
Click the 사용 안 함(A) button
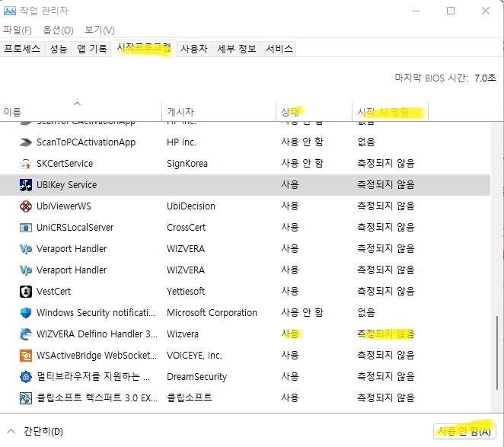[x=464, y=431]
